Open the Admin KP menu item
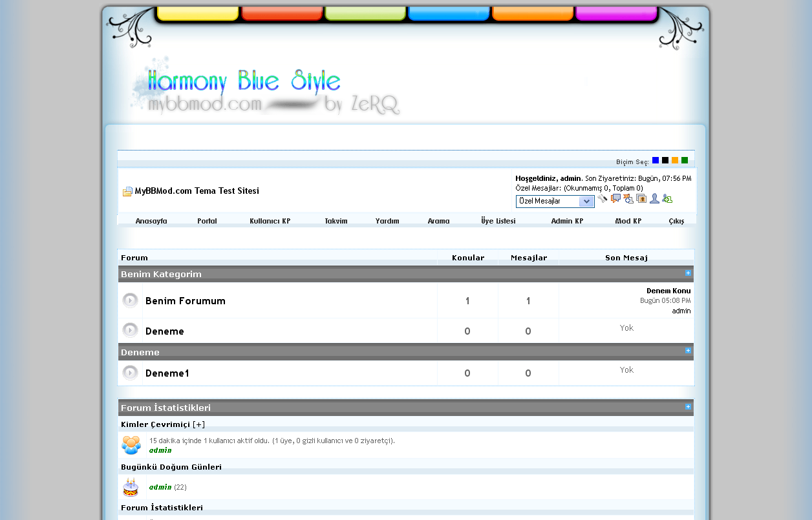Image resolution: width=812 pixels, height=520 pixels. click(567, 221)
